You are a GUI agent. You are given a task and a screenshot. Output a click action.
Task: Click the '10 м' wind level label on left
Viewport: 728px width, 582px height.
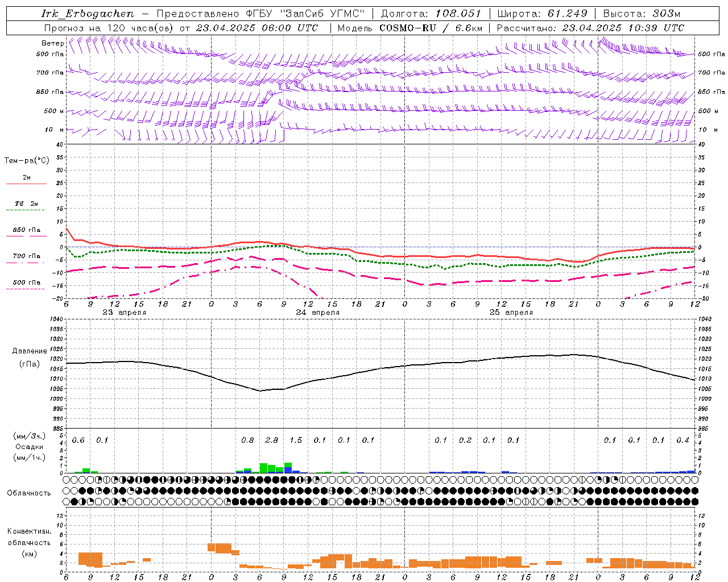54,130
